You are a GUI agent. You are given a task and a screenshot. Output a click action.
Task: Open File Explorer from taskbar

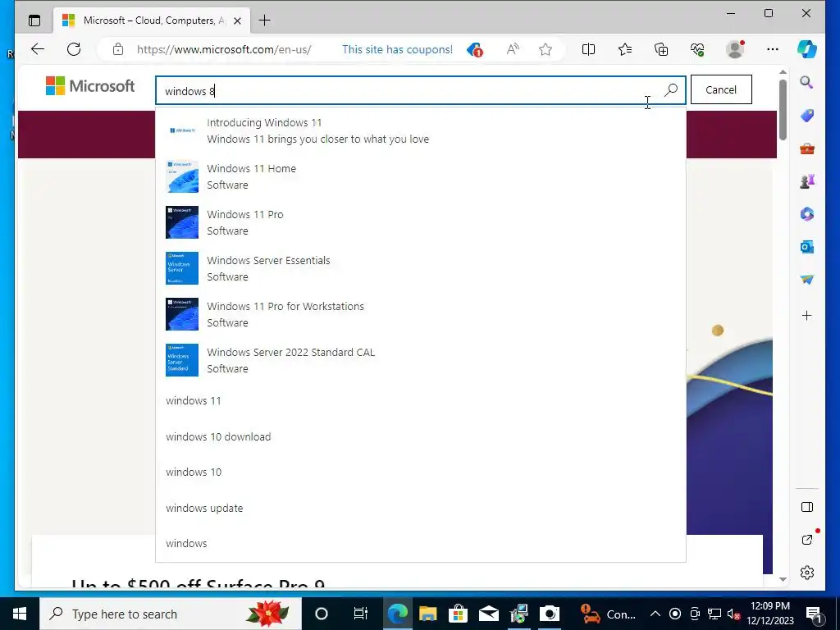427,614
